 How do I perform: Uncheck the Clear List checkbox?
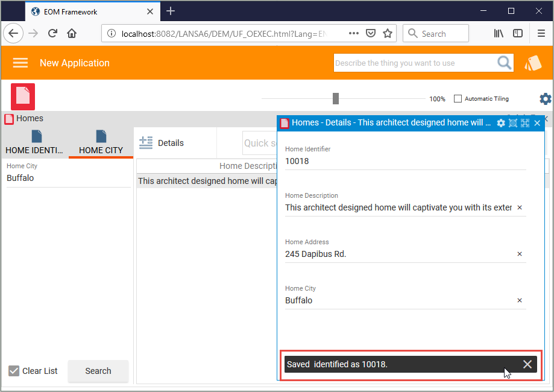click(14, 371)
